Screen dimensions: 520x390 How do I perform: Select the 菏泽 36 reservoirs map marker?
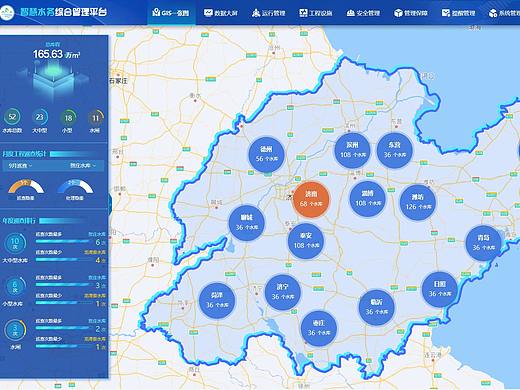click(217, 301)
